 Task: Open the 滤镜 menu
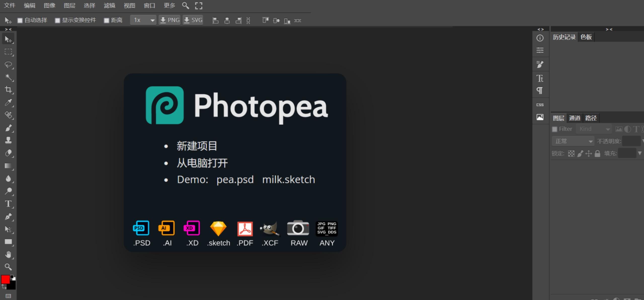coord(109,6)
